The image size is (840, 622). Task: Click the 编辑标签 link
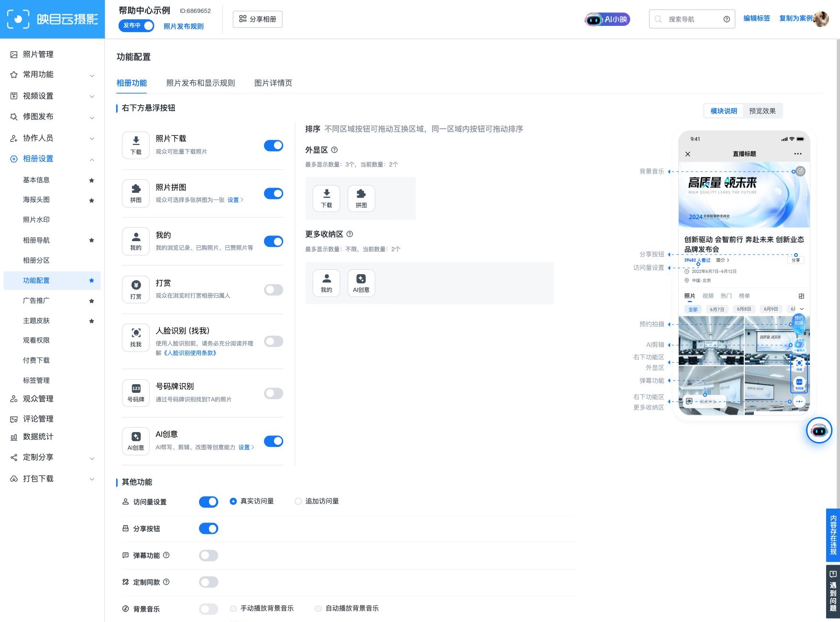[x=757, y=18]
